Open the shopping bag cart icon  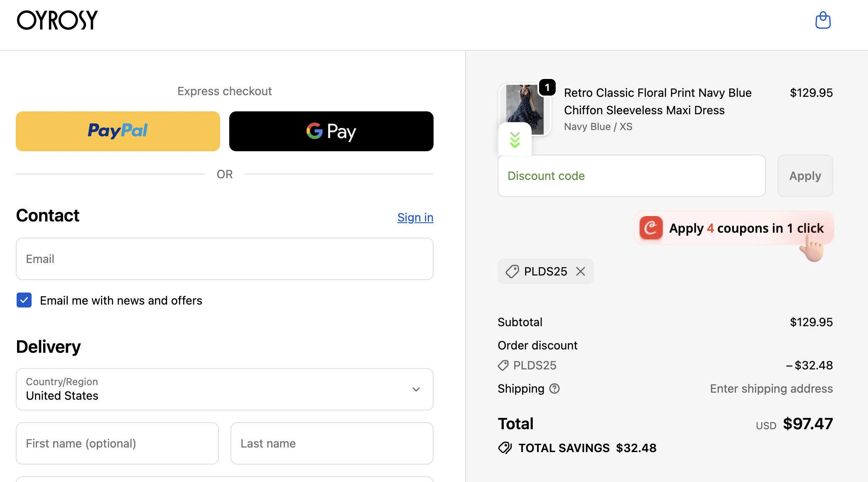click(x=823, y=20)
